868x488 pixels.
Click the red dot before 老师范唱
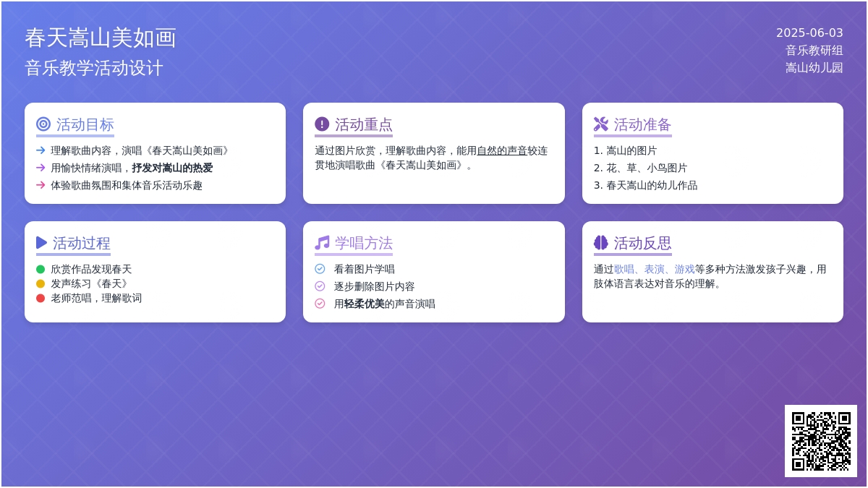pos(41,298)
